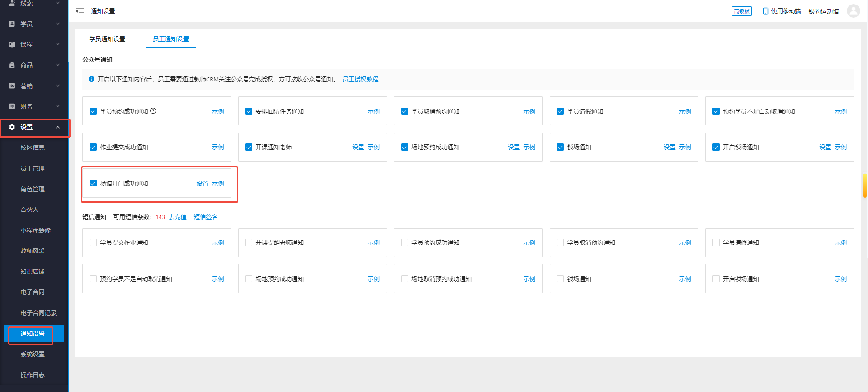Switch to 学员通知设置 tab

[107, 39]
